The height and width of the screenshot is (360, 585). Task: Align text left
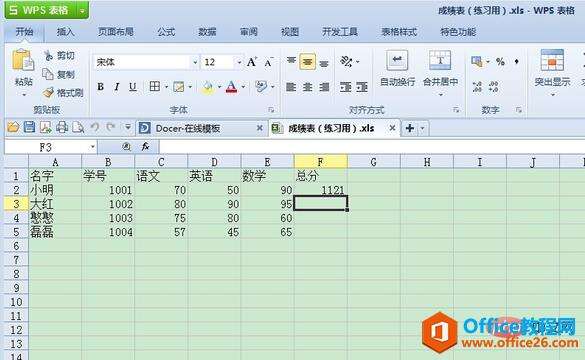point(291,87)
